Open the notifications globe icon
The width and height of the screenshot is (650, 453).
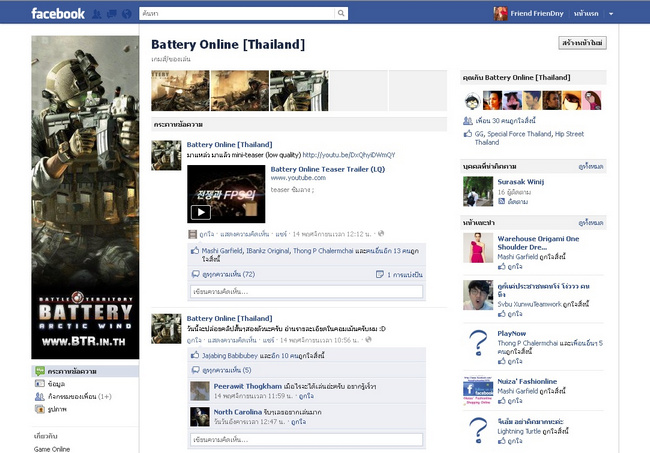(x=124, y=14)
